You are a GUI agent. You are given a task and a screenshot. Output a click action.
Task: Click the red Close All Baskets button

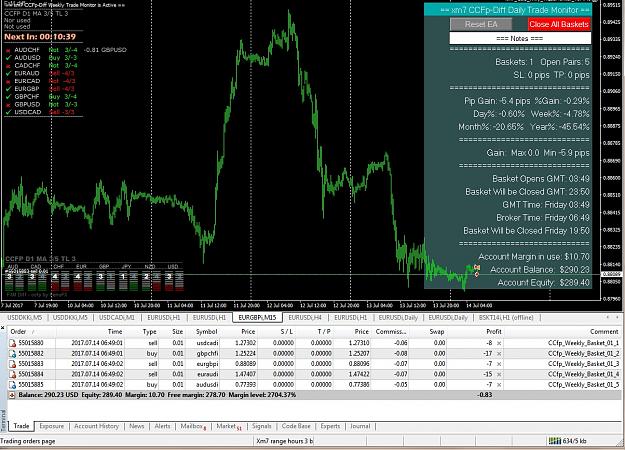tap(559, 24)
